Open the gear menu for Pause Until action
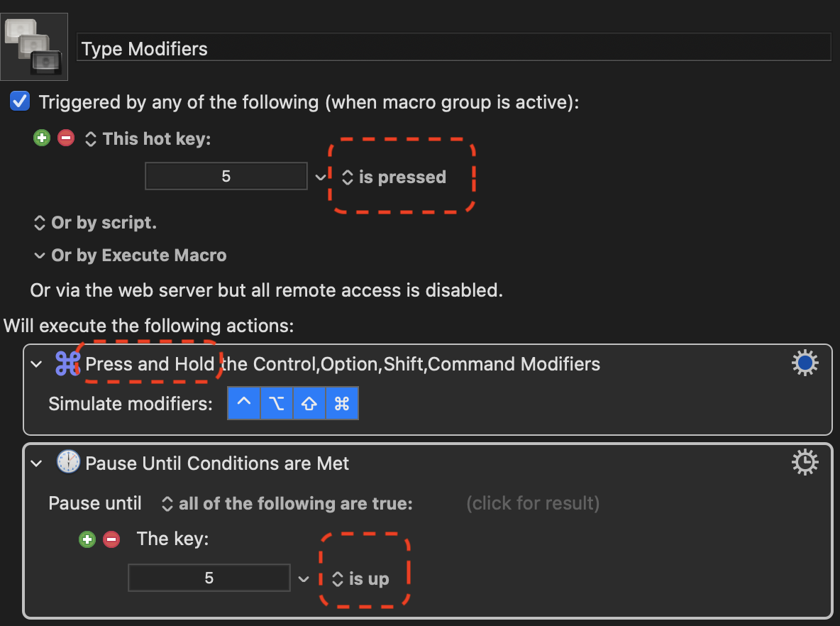Screen dimensions: 840x626 pos(805,463)
